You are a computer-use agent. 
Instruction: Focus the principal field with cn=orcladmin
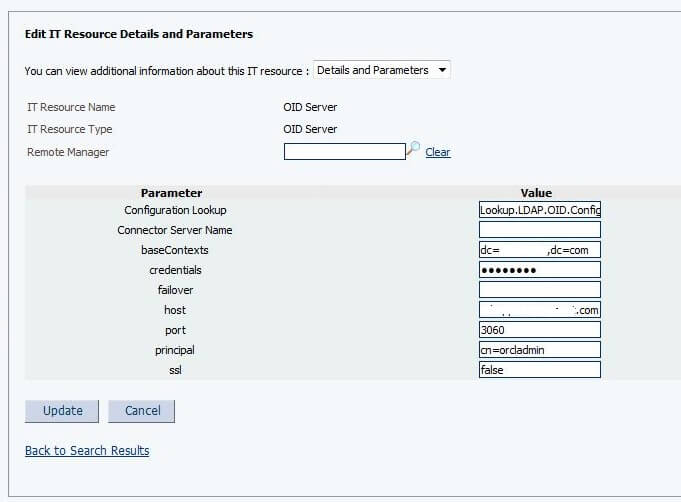(x=540, y=350)
